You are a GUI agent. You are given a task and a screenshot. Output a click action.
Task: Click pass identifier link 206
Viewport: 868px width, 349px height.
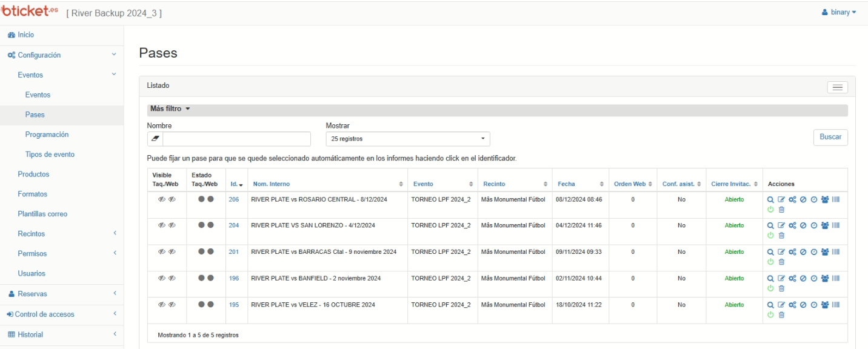tap(233, 199)
